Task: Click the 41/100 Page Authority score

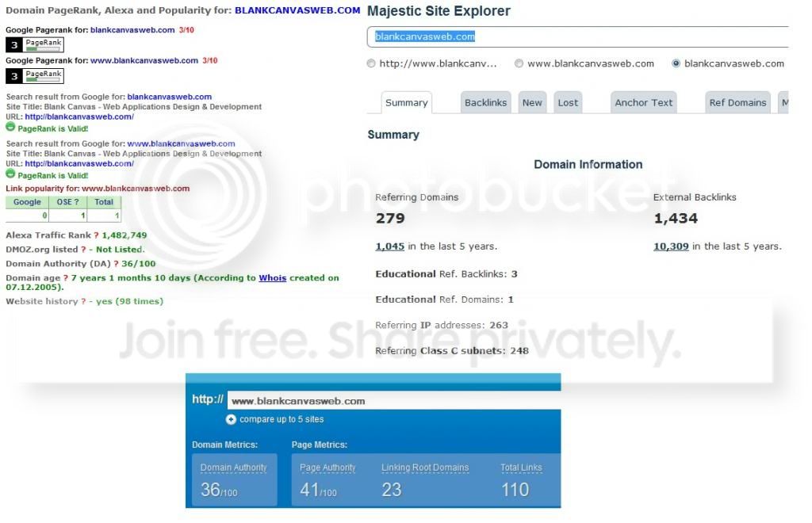Action: 319,490
